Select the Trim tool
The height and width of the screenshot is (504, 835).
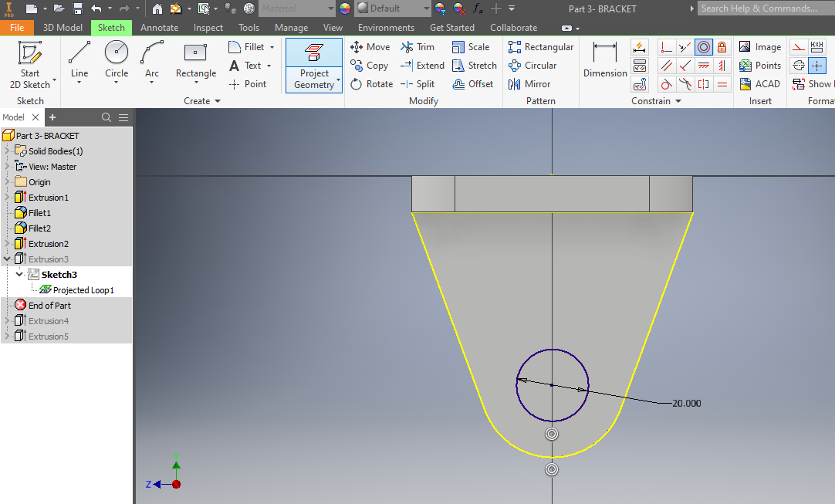click(417, 46)
